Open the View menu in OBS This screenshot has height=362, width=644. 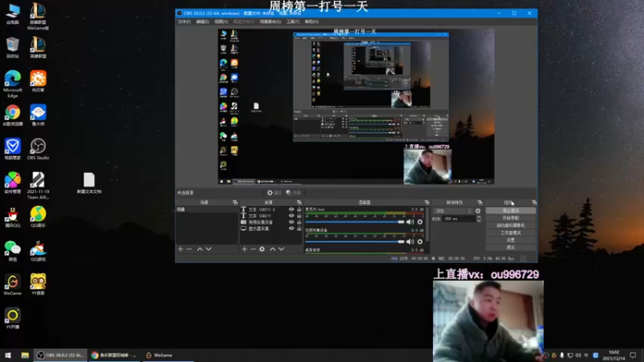(x=221, y=22)
